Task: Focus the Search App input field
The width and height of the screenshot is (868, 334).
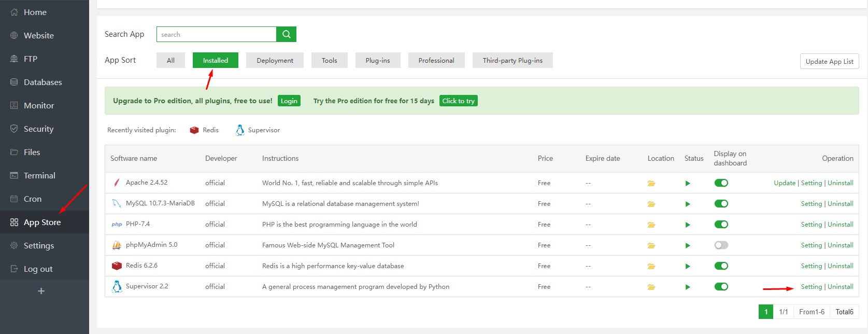Action: click(217, 34)
